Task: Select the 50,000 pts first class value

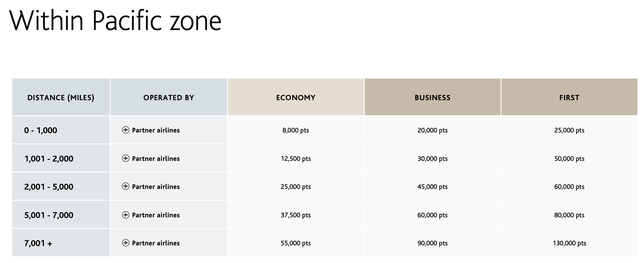Action: point(569,159)
